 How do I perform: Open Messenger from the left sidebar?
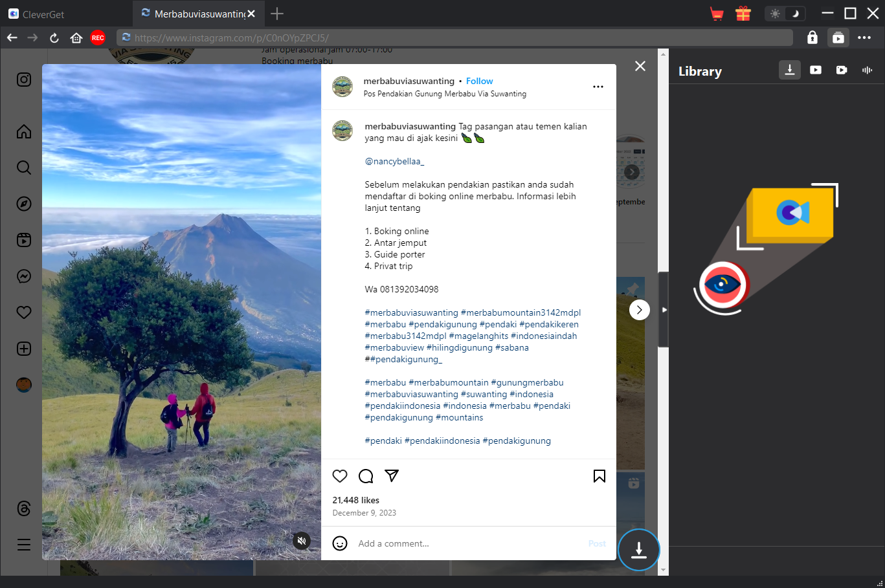click(x=24, y=276)
